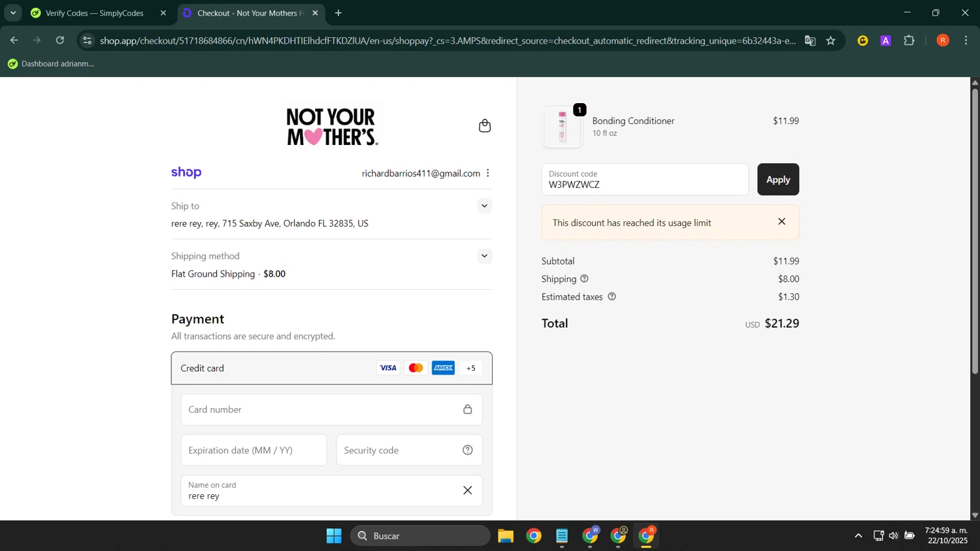This screenshot has width=980, height=551.
Task: Open the Notepad taskbar icon
Action: pos(562,536)
